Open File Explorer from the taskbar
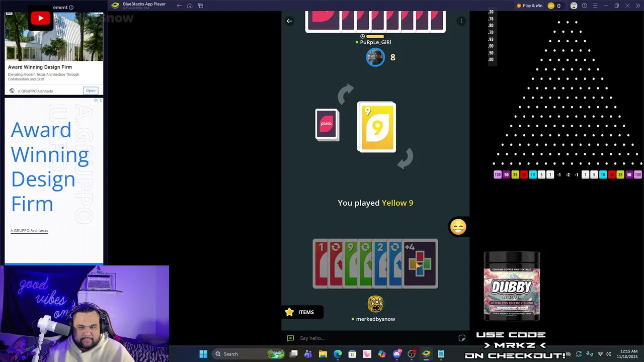 click(323, 354)
